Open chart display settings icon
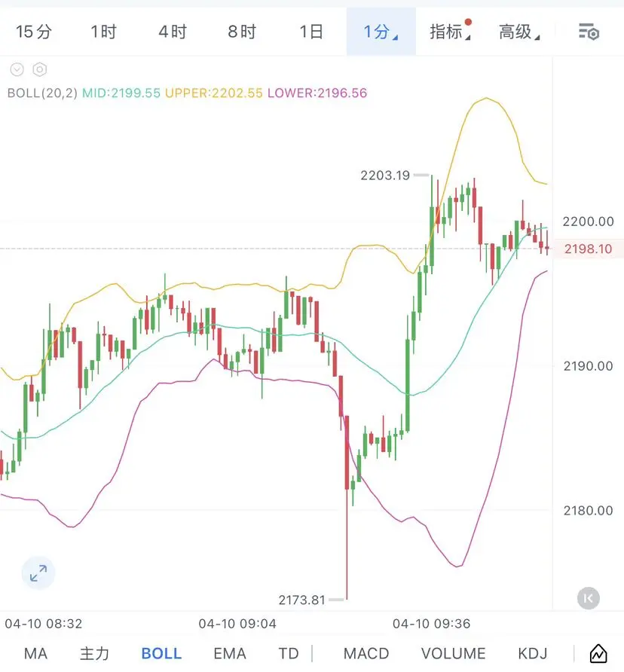Screen dimensions: 624x672 [589, 32]
